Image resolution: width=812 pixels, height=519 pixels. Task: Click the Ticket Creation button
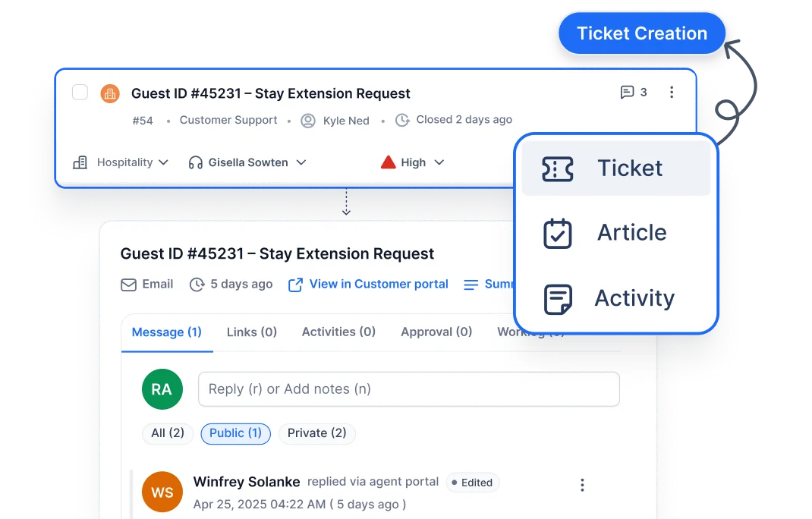641,33
